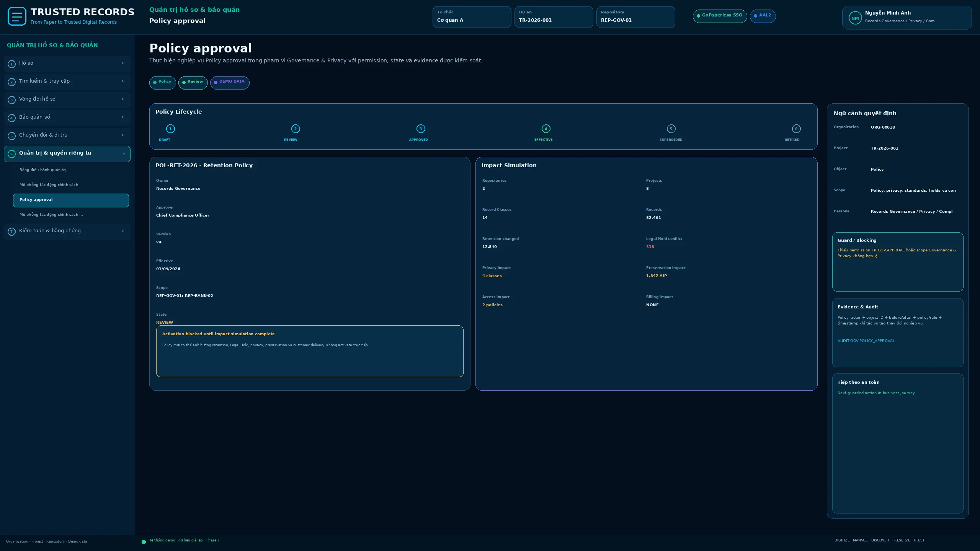980x551 pixels.
Task: Click Approver value Chief Compliance Officer
Action: [183, 215]
